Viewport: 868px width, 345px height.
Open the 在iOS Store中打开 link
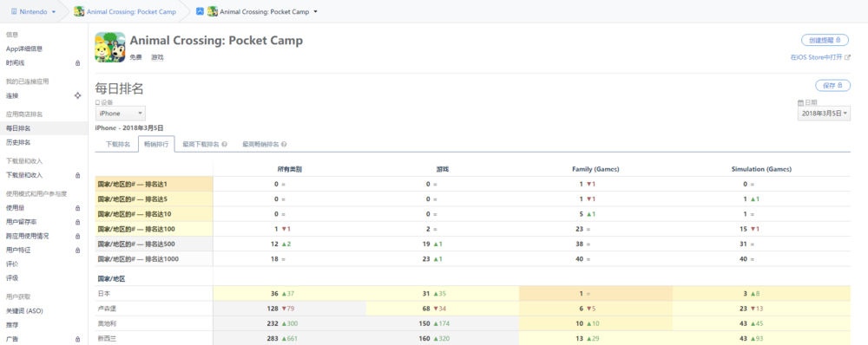click(817, 57)
